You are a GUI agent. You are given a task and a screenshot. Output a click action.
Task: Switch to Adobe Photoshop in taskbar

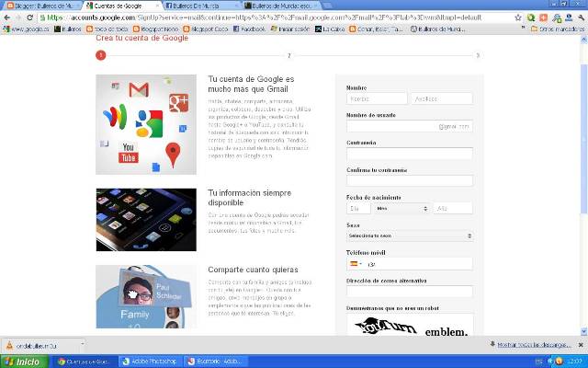(150, 362)
